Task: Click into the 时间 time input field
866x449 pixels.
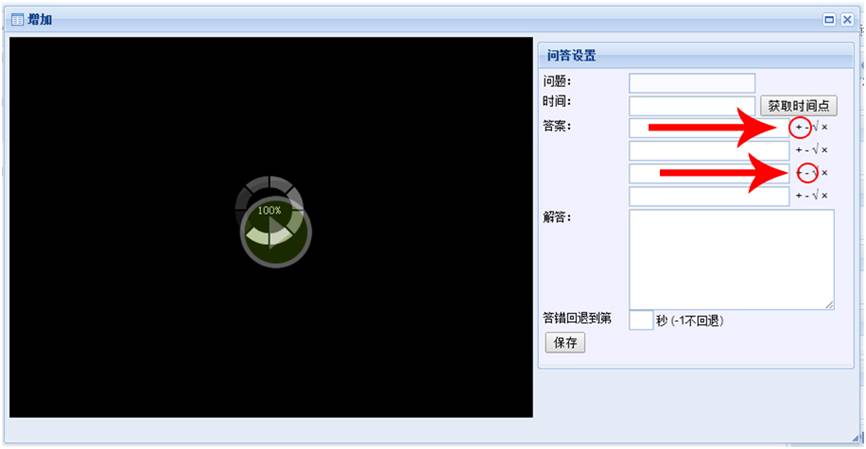Action: coord(692,105)
